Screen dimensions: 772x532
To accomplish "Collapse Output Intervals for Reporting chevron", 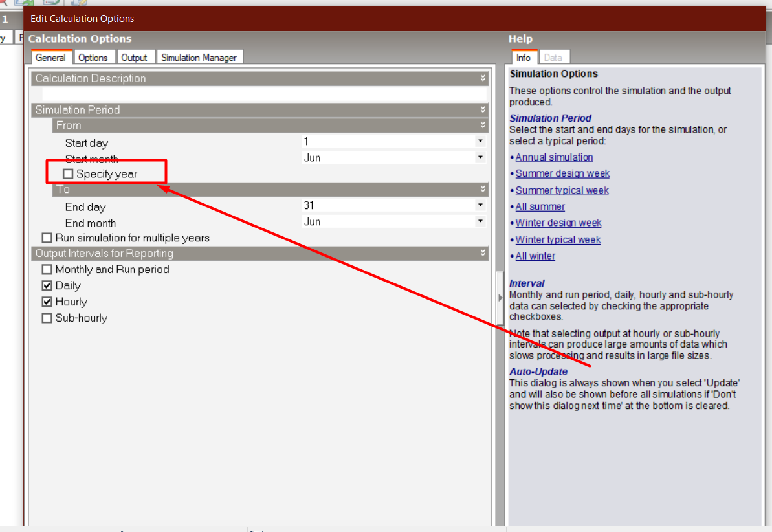I will click(x=483, y=253).
